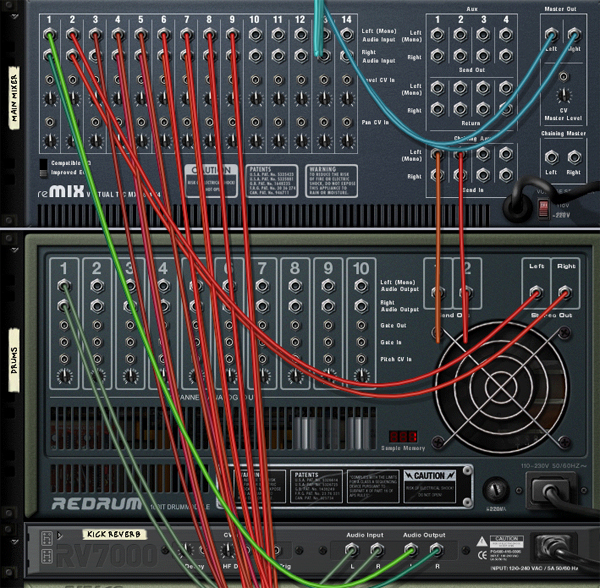
Task: Click Aux Send Out 3 Right jack
Action: point(483,56)
